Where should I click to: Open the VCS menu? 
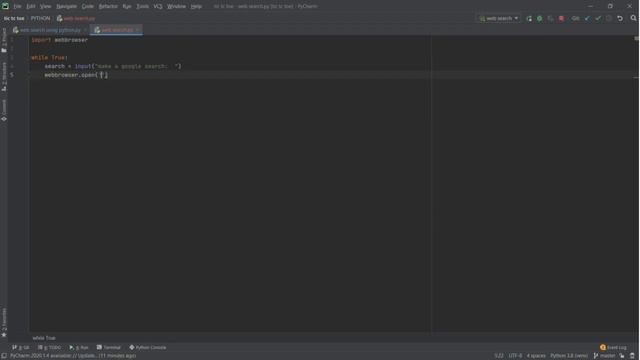click(158, 6)
